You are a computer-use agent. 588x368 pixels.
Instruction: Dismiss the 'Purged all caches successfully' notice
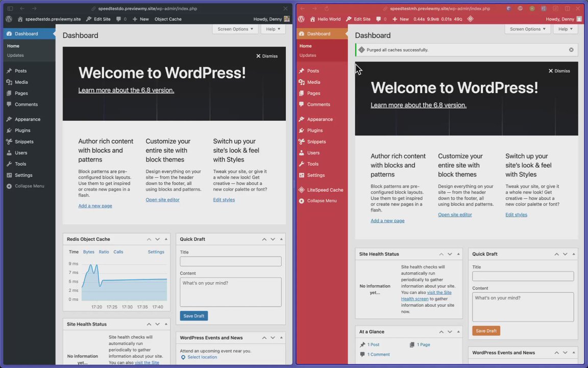[571, 50]
